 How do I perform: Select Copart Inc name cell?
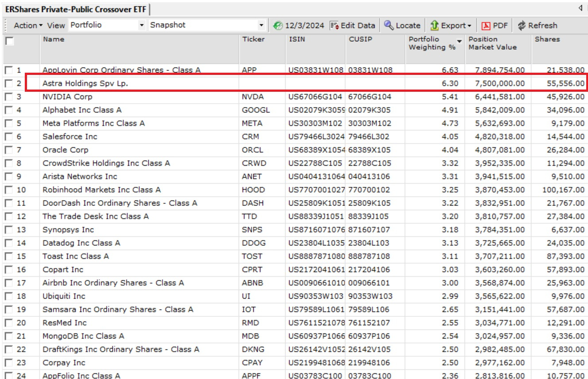[x=139, y=270]
